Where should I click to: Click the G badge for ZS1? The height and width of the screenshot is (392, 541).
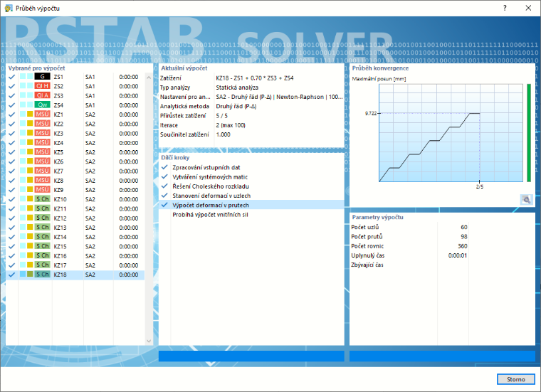42,77
